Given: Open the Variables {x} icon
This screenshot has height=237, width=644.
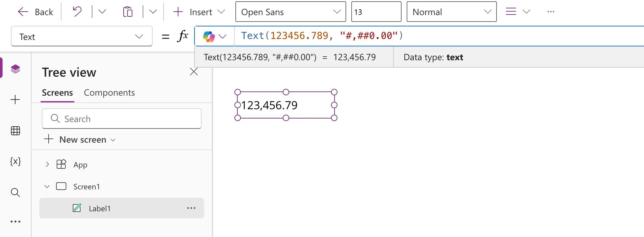Looking at the screenshot, I should pyautogui.click(x=15, y=161).
